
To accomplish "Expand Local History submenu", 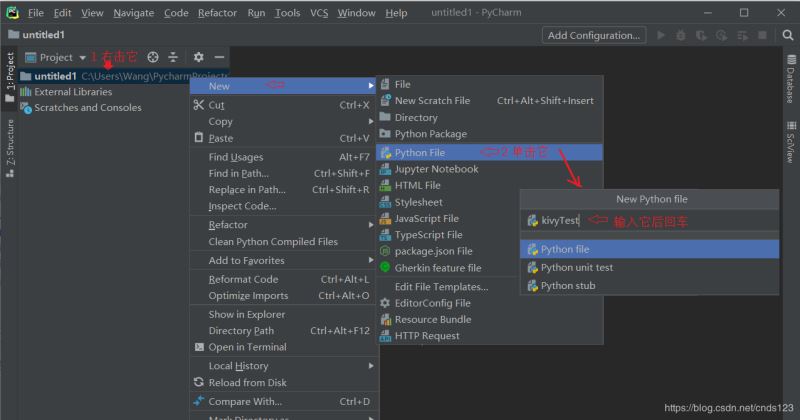I will tap(283, 366).
